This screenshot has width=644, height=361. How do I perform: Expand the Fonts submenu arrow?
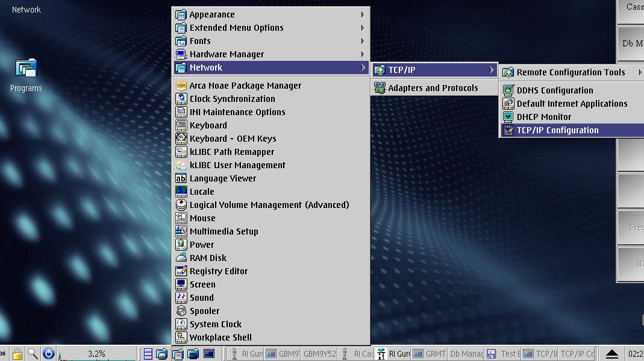[362, 41]
